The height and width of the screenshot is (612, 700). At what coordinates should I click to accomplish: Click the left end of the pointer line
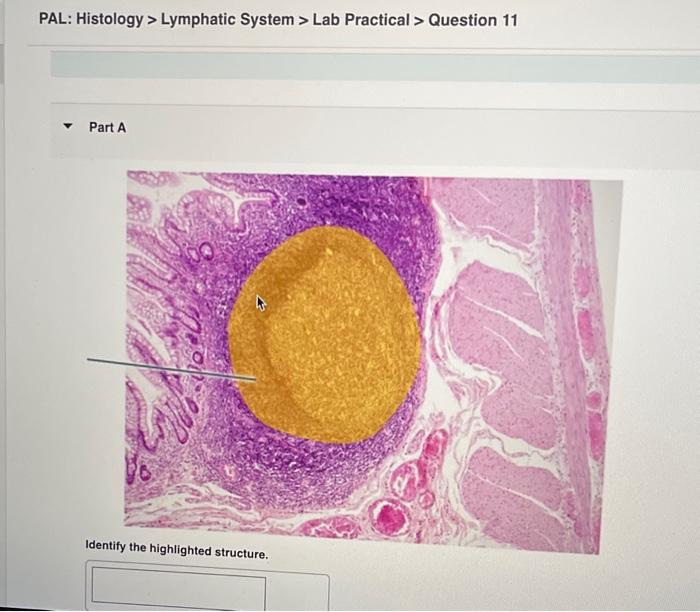88,359
